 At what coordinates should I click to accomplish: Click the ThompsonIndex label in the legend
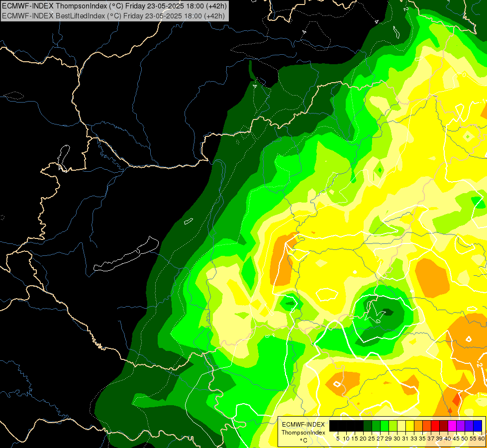click(303, 433)
